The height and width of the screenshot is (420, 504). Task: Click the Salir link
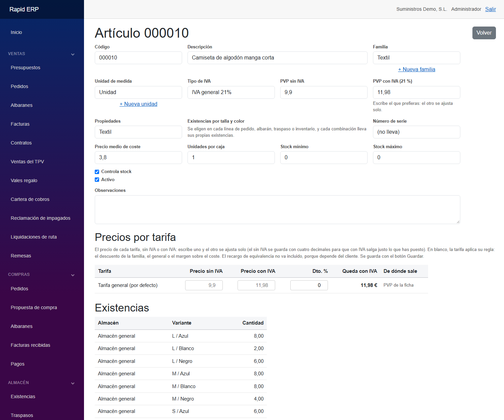click(x=490, y=9)
